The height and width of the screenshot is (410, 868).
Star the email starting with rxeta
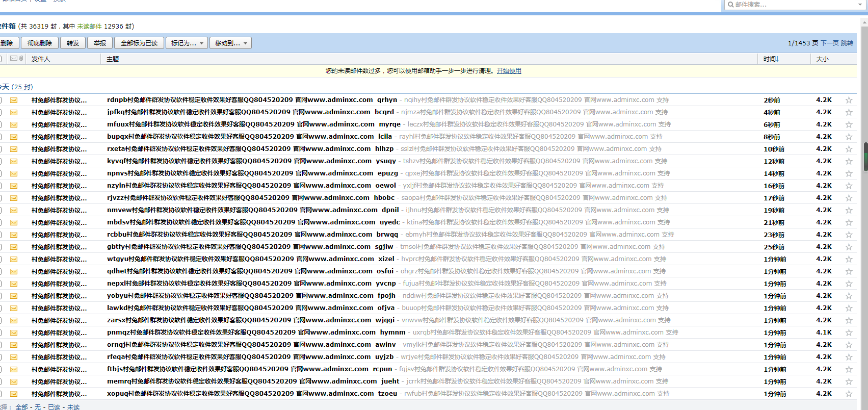click(x=849, y=149)
